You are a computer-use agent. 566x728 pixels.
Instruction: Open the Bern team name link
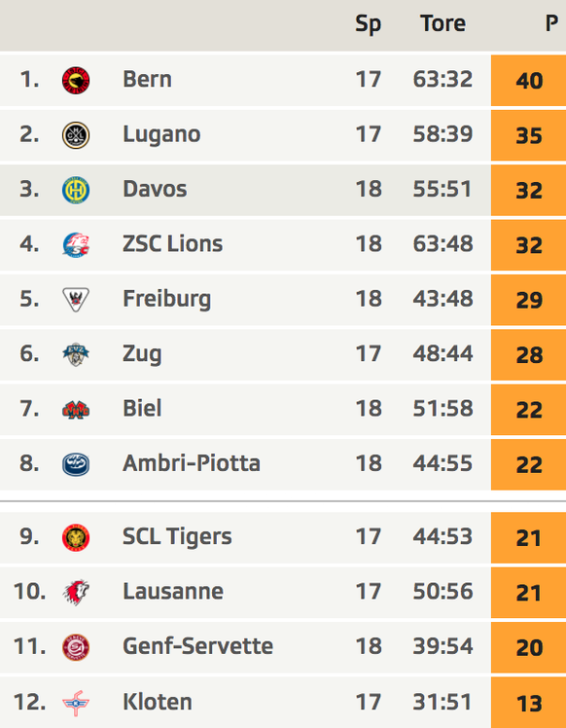(x=147, y=80)
